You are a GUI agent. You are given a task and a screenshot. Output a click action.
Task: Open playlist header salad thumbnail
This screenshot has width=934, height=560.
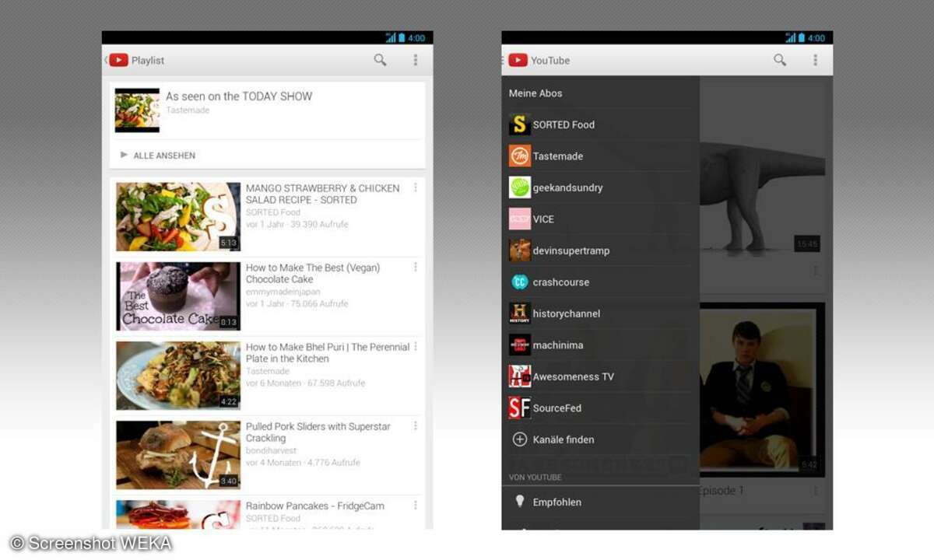coord(137,110)
